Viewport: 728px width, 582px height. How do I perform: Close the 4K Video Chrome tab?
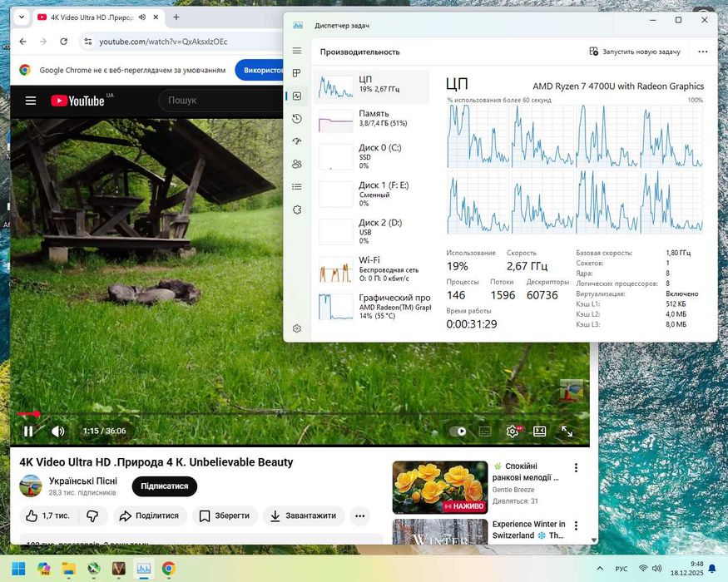tap(156, 17)
